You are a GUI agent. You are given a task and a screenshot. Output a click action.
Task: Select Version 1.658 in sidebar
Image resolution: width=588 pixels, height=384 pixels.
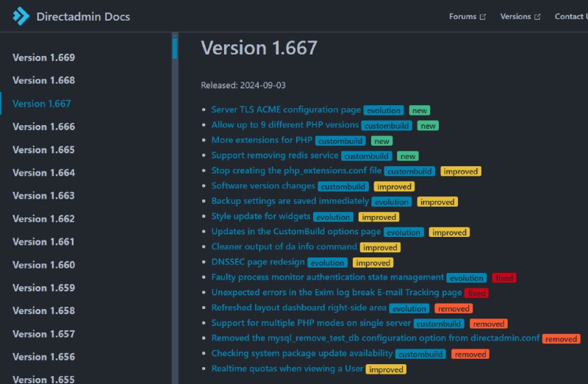pyautogui.click(x=43, y=310)
